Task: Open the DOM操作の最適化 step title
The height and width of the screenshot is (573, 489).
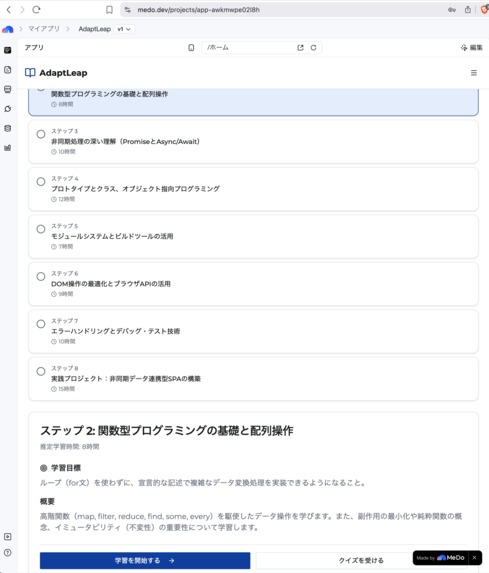Action: [x=111, y=284]
